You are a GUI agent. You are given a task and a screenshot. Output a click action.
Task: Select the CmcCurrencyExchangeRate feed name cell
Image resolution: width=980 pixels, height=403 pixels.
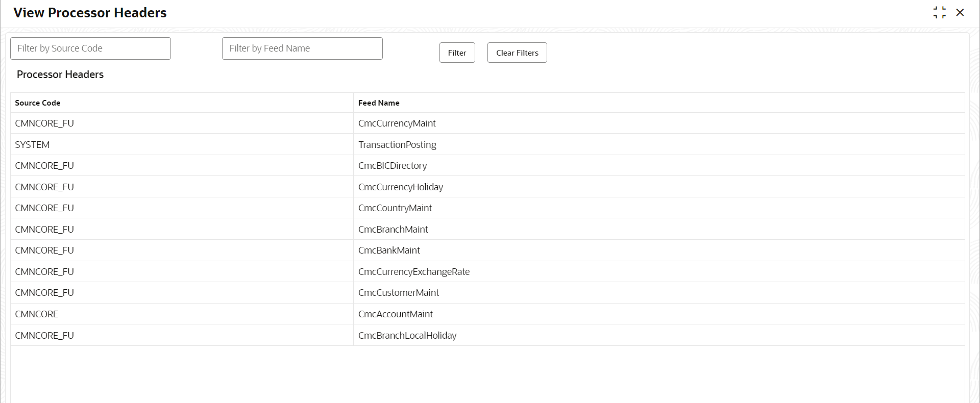[659, 271]
